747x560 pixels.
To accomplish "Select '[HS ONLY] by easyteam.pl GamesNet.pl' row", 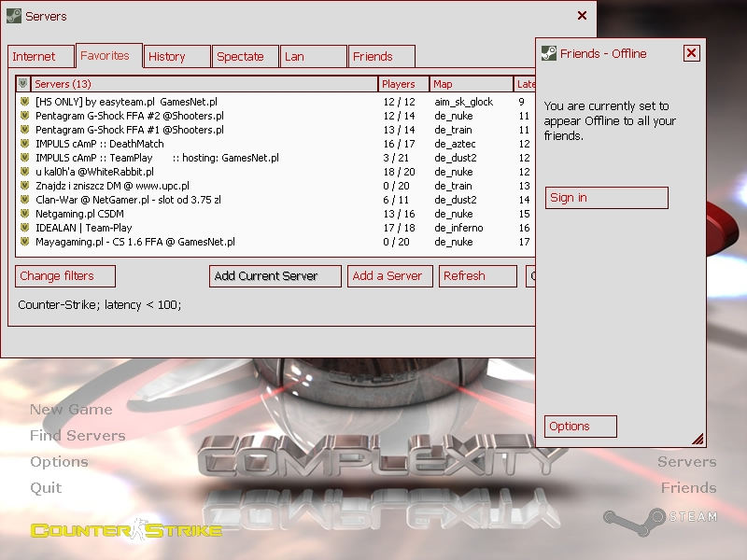I will point(275,102).
